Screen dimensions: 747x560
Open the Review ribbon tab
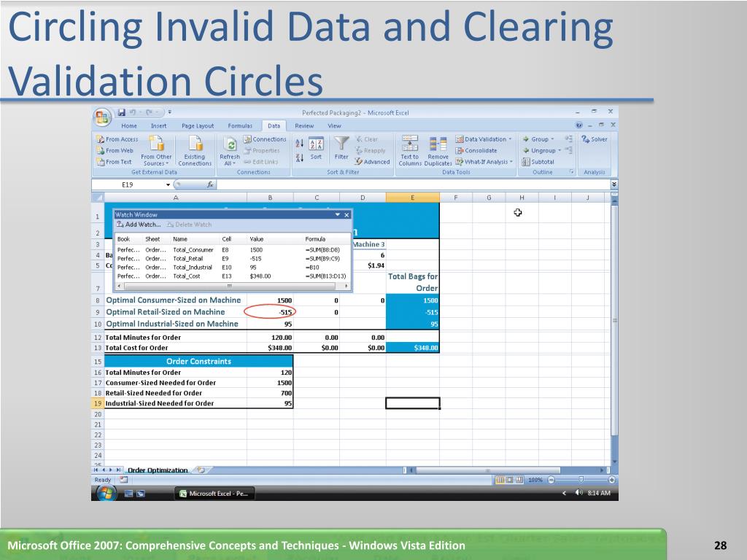[x=304, y=125]
